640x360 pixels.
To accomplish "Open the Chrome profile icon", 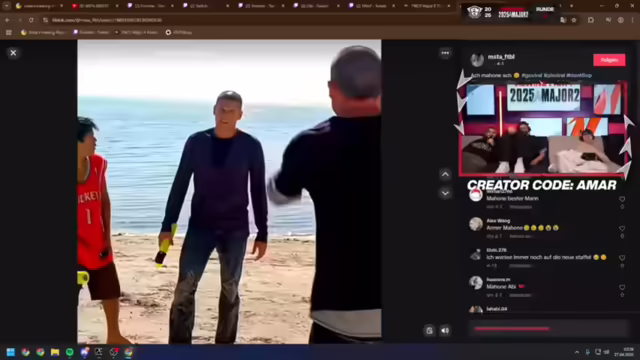I will (x=620, y=20).
